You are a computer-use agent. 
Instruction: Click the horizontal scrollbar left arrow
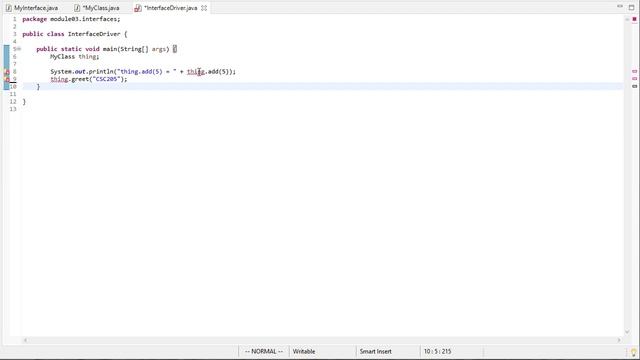(25, 340)
